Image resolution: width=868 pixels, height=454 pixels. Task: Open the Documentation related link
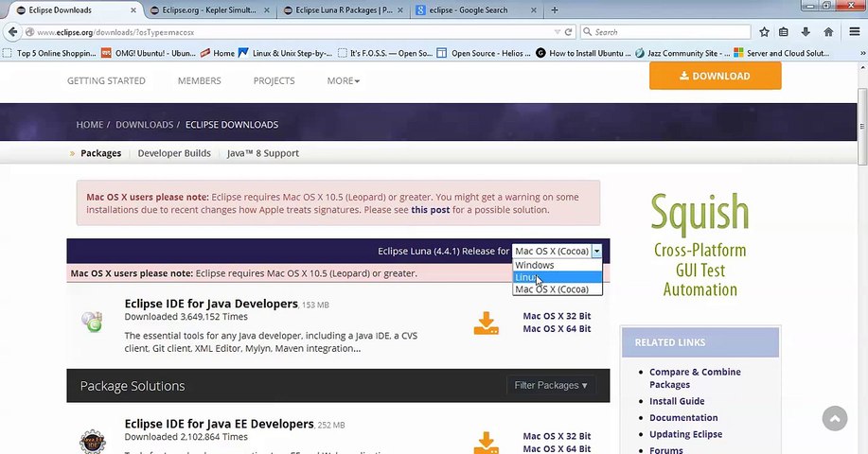coord(683,417)
